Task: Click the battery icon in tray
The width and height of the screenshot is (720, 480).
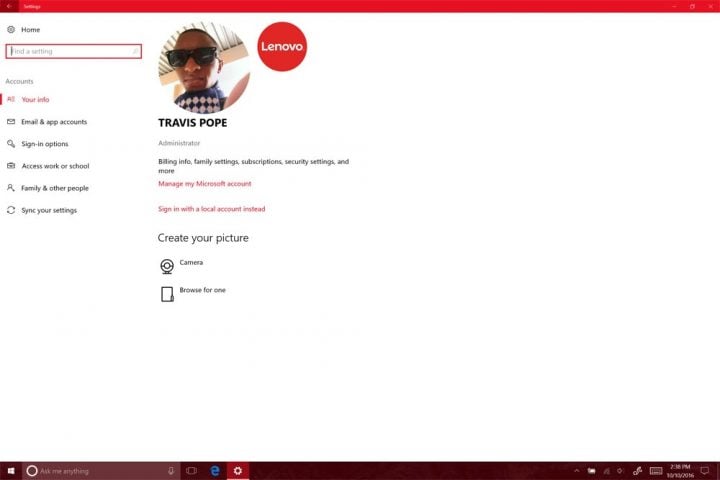Action: [591, 471]
